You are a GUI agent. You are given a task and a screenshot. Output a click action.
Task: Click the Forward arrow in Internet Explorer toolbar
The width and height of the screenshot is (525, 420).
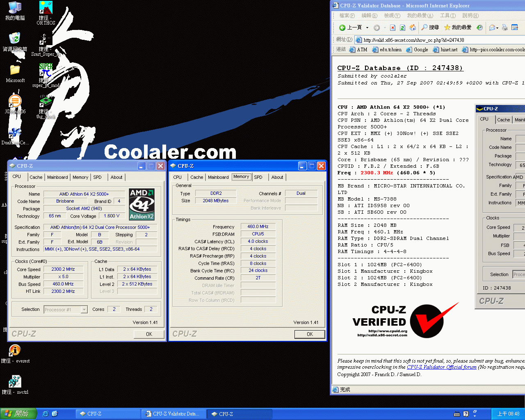click(377, 27)
